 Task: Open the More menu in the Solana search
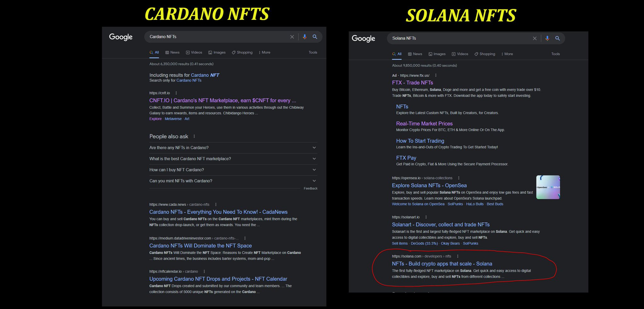click(507, 54)
